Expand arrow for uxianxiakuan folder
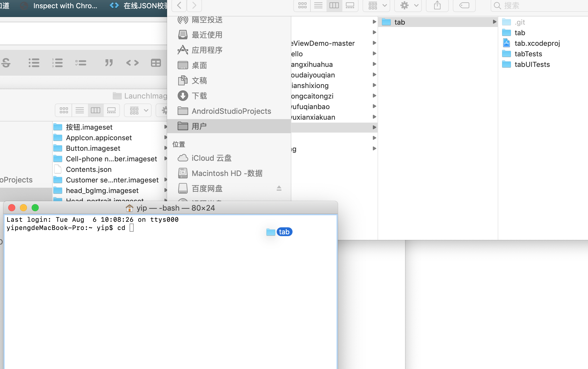 (x=374, y=117)
